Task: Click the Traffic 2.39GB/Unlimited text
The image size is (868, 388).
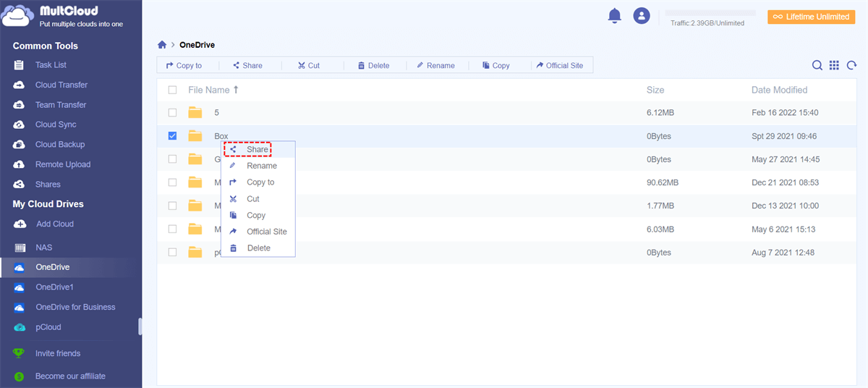Action: [x=707, y=23]
